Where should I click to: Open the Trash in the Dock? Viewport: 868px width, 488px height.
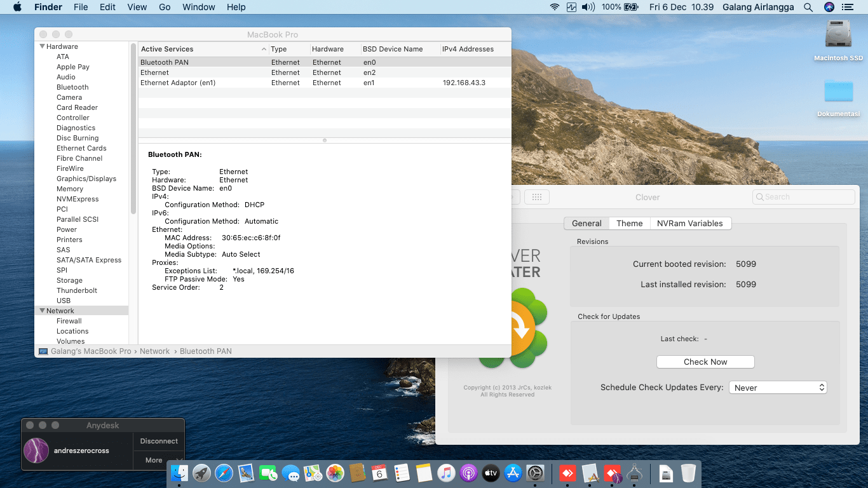[688, 473]
